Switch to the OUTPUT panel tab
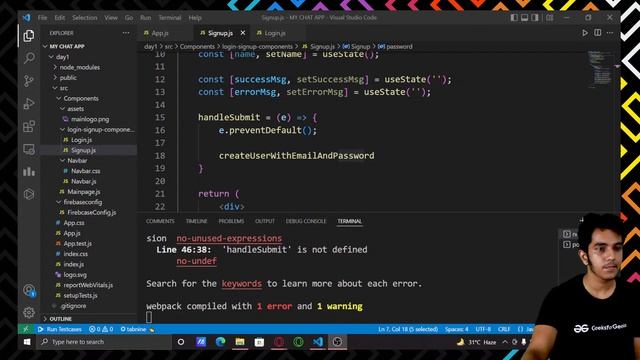This screenshot has width=640, height=360. (x=264, y=221)
